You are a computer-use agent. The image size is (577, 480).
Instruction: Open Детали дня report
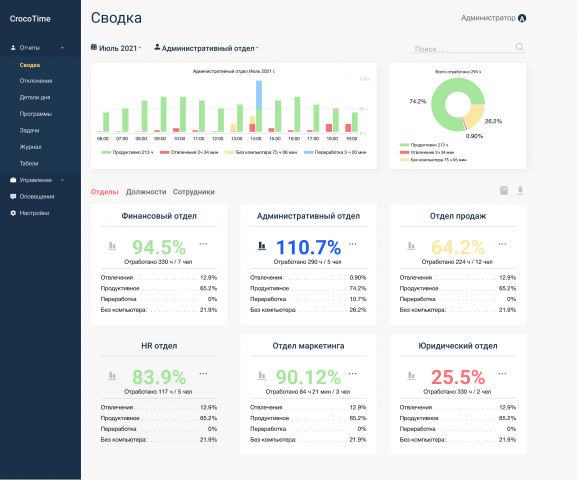35,97
